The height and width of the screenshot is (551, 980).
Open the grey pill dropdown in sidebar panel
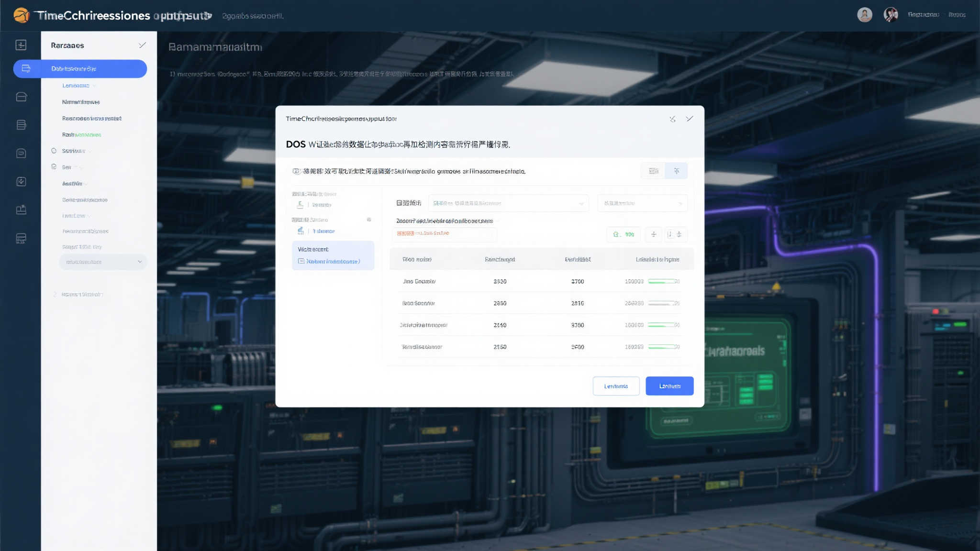(103, 262)
